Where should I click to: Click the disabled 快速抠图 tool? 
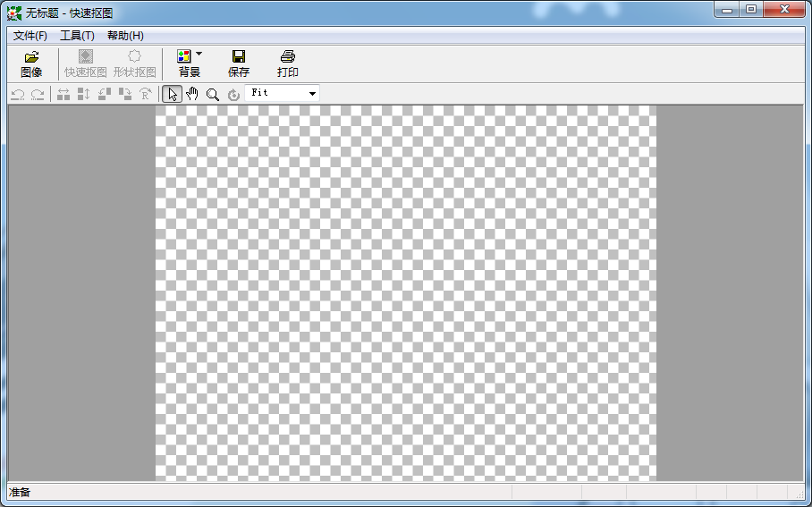(86, 64)
